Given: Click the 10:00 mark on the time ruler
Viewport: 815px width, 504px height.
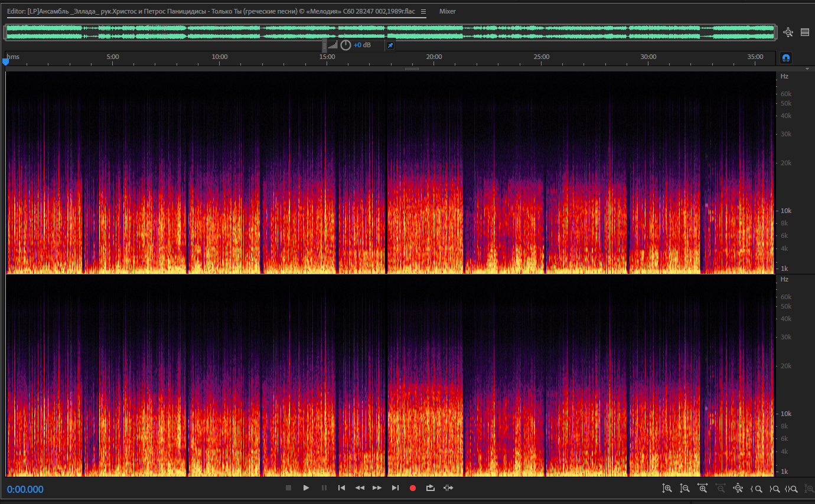Looking at the screenshot, I should tap(220, 57).
